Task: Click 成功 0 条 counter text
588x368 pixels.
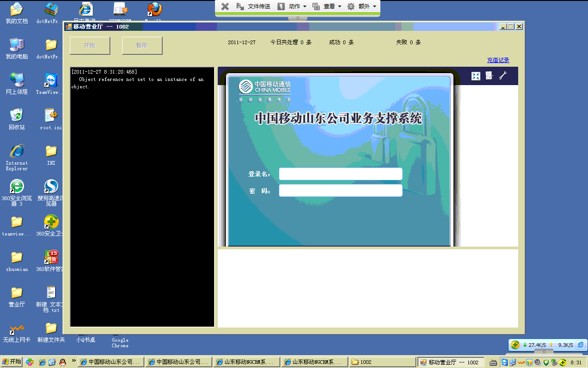Action: point(341,42)
